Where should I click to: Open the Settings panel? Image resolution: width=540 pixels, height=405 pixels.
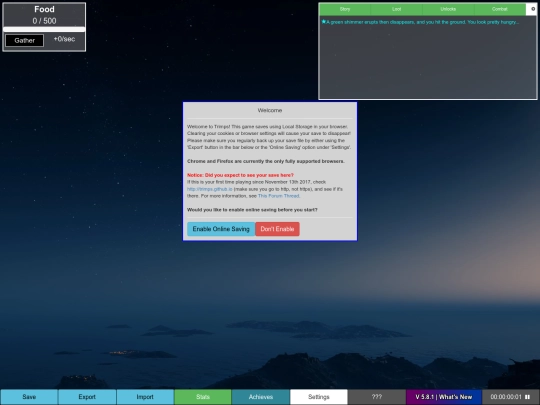pyautogui.click(x=319, y=397)
